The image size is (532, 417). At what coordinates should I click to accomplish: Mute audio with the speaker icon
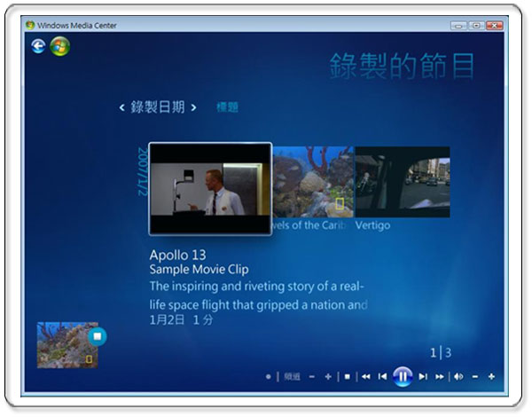tap(458, 376)
